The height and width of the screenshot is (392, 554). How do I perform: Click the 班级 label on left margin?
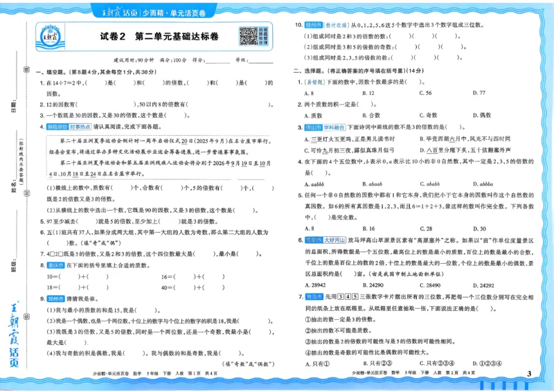point(13,266)
